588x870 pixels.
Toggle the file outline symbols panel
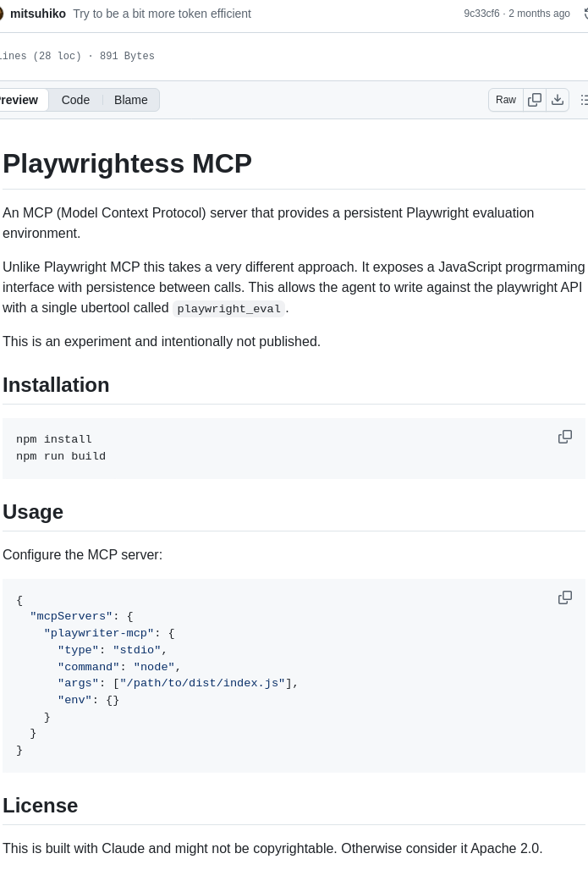tap(584, 100)
